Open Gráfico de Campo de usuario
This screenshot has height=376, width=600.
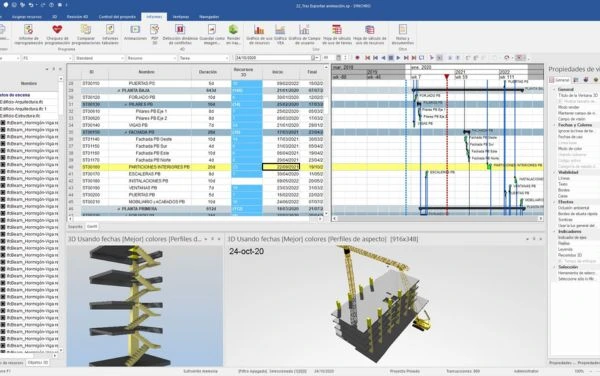pyautogui.click(x=304, y=29)
